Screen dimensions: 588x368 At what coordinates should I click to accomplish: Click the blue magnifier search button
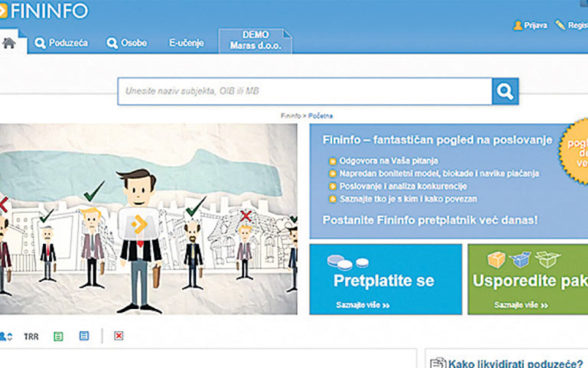505,91
